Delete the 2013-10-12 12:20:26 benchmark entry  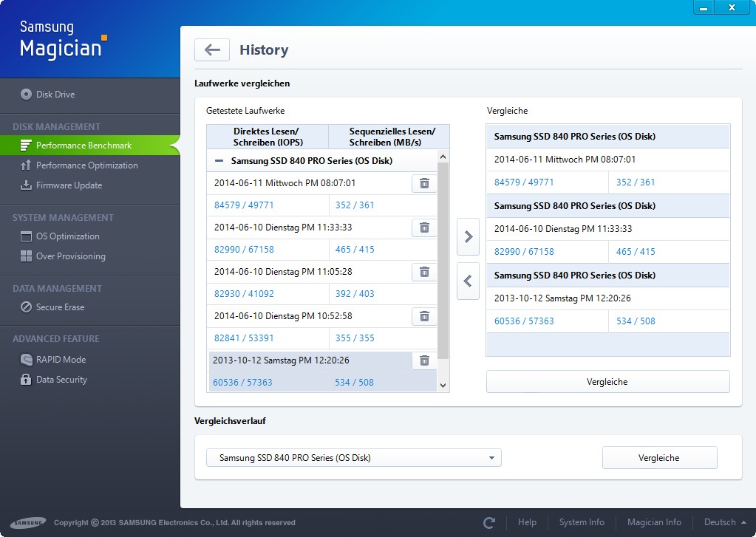424,360
